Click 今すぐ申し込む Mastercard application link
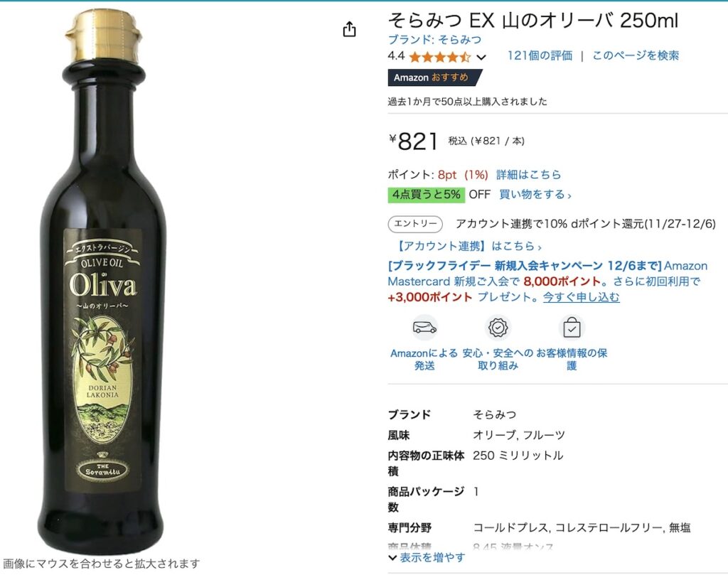 click(x=581, y=297)
